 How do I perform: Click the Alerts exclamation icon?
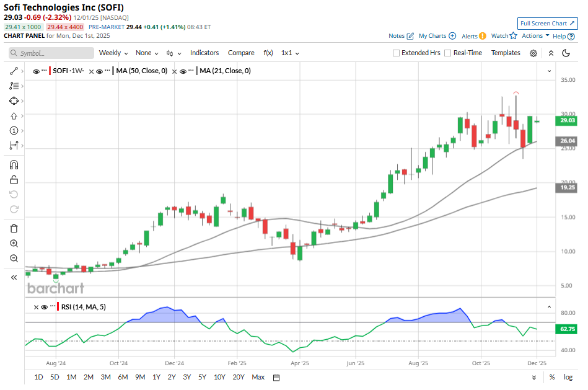483,36
